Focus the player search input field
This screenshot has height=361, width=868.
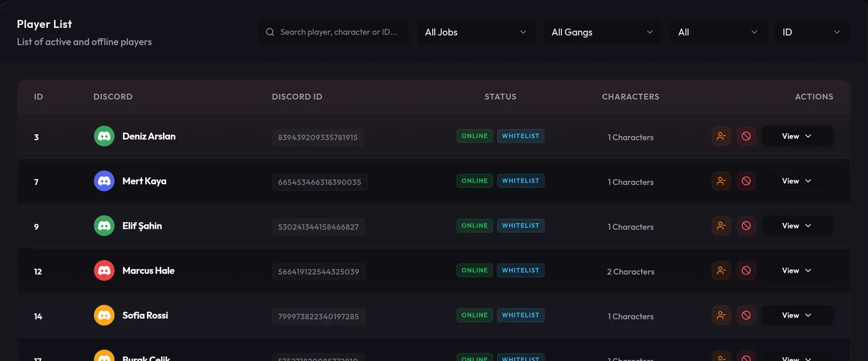(333, 32)
